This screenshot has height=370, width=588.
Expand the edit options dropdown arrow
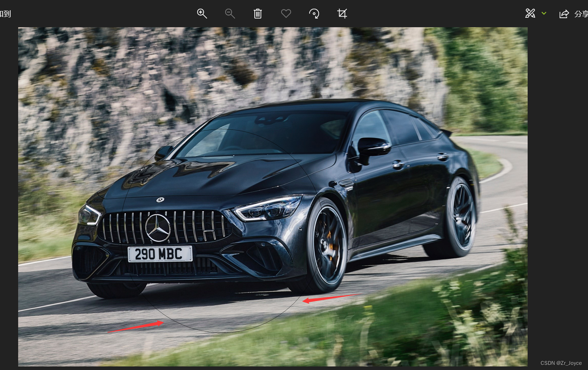click(544, 13)
